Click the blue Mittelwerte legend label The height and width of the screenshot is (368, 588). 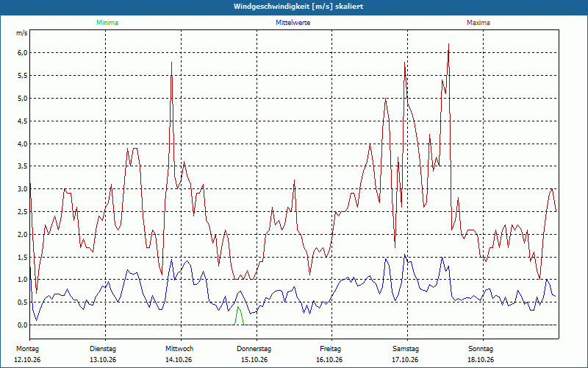coord(293,23)
